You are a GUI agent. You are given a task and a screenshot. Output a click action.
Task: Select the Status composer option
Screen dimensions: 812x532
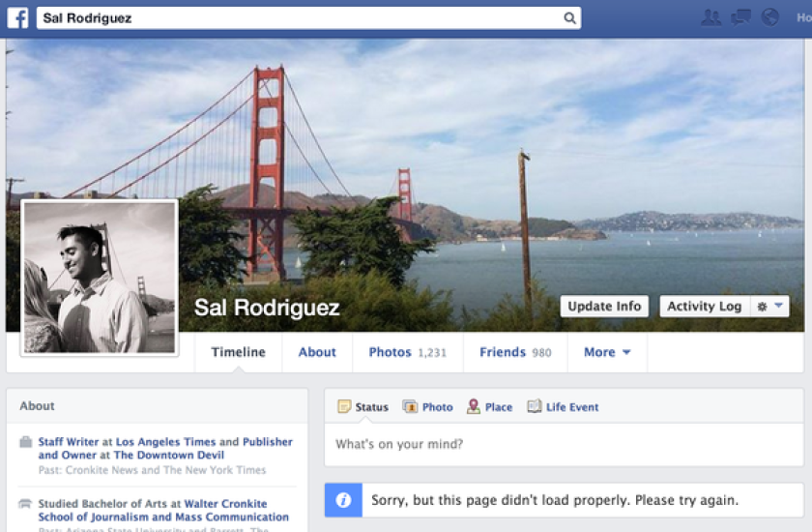pos(362,406)
